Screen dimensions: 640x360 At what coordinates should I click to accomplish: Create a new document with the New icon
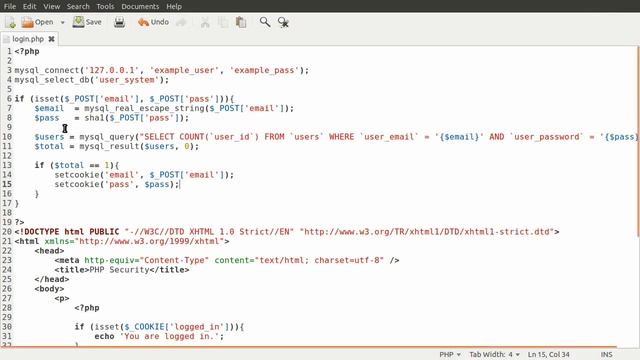(x=10, y=22)
